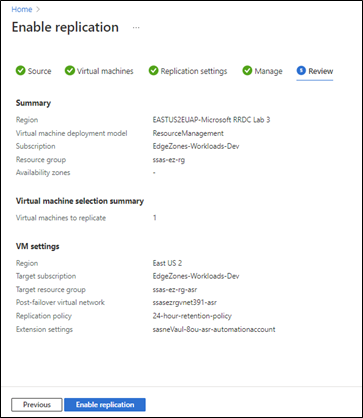The height and width of the screenshot is (418, 363).
Task: Click the green checkmark icon for Source step
Action: (20, 71)
